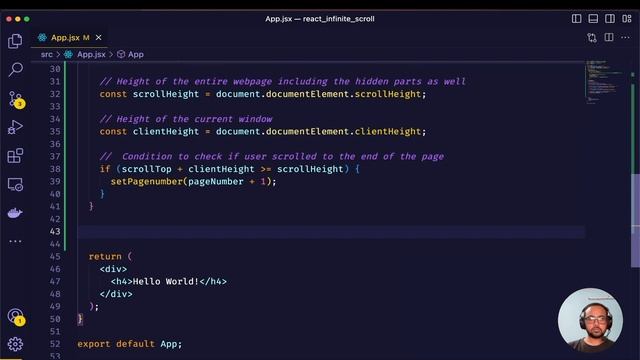640x360 pixels.
Task: Click 'Hello World!' text in h4
Action: coord(166,282)
